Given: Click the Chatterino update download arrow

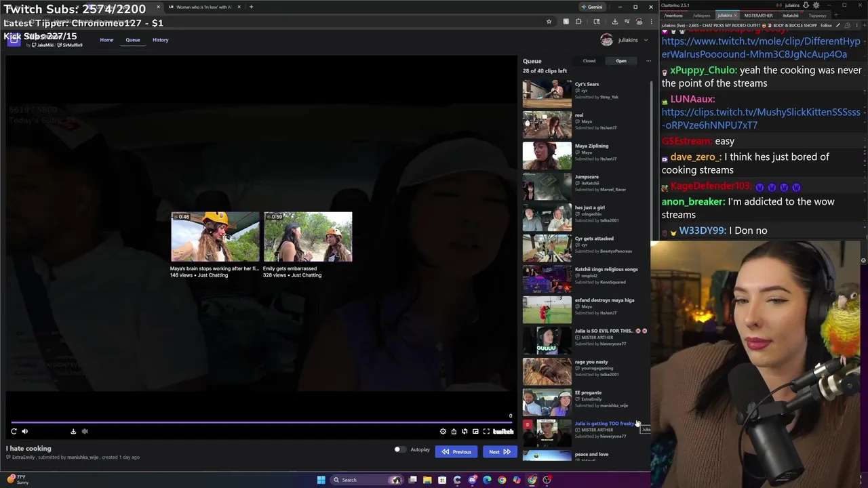Looking at the screenshot, I should [805, 5].
